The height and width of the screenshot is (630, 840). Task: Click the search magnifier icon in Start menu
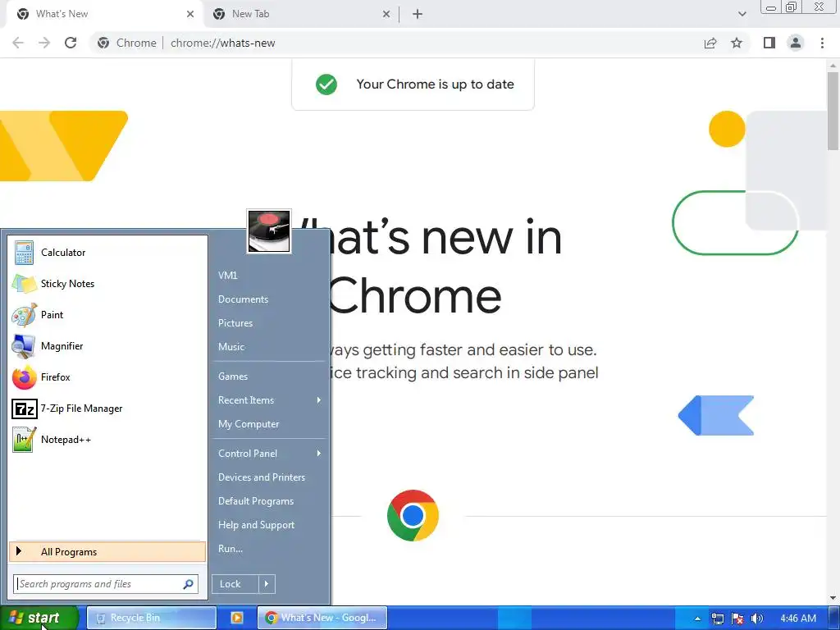[188, 584]
